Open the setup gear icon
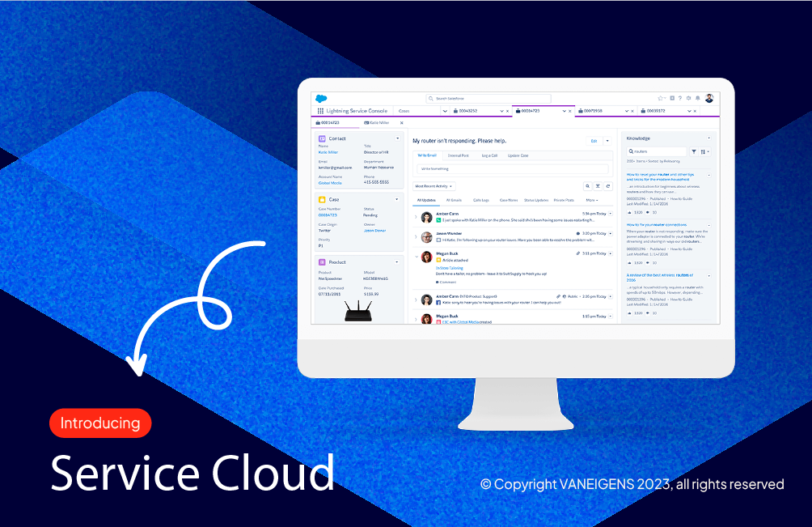 click(689, 98)
